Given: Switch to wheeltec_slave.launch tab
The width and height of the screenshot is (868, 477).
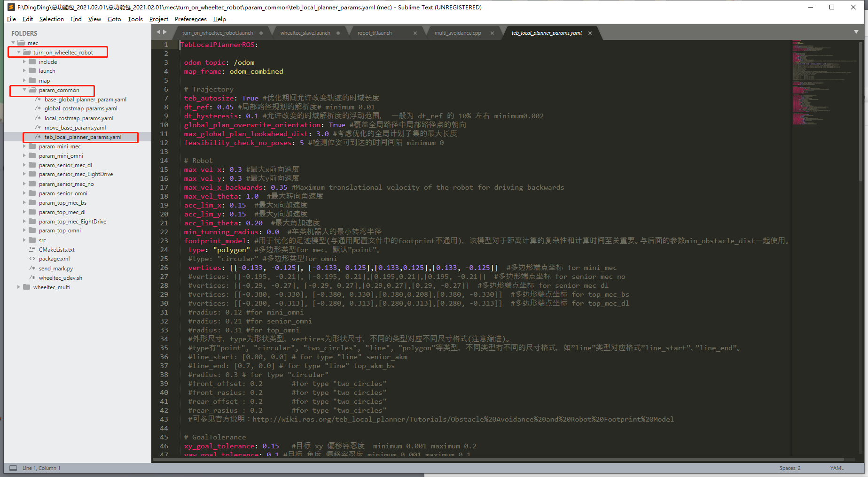Looking at the screenshot, I should pos(305,33).
